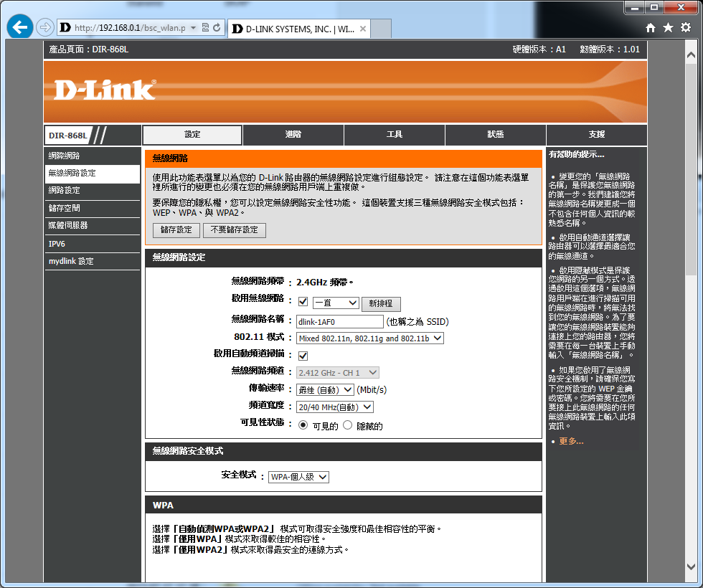Click the Refresh icon in address bar

pyautogui.click(x=217, y=28)
